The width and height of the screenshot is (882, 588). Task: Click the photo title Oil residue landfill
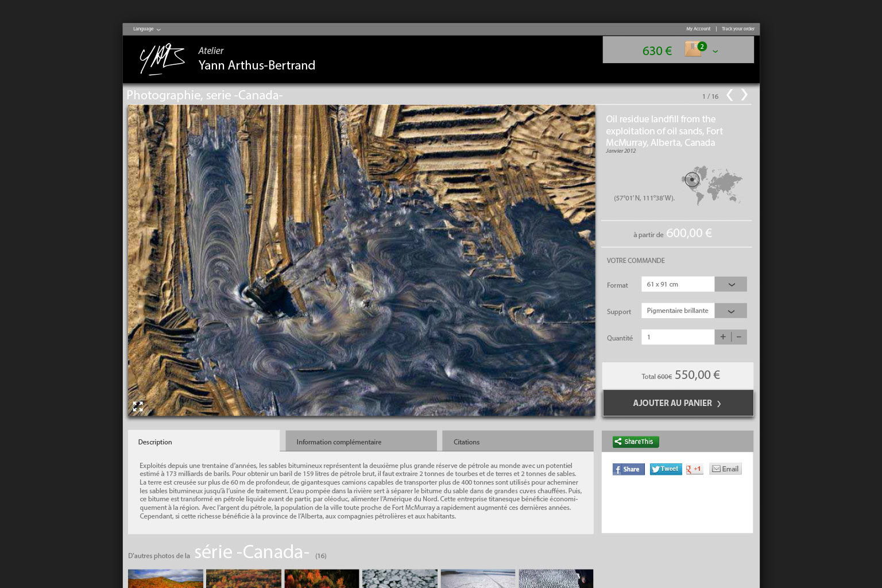(x=664, y=131)
